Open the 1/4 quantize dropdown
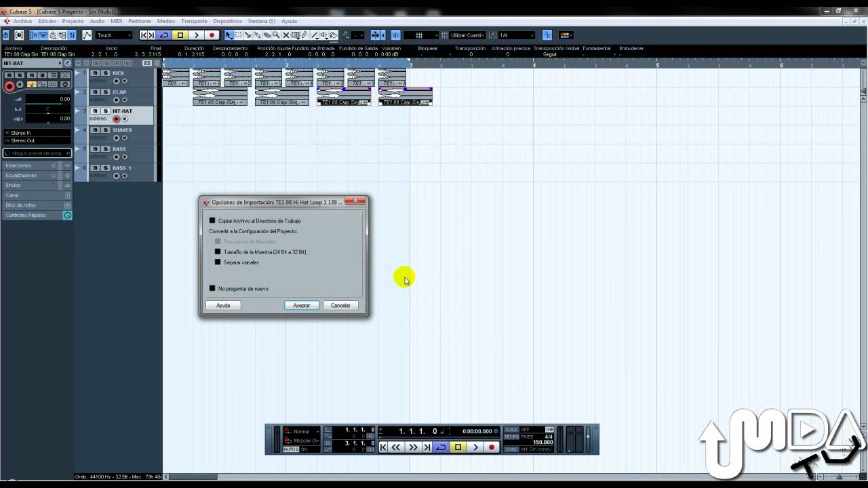Viewport: 868px width, 488px height. coord(517,35)
